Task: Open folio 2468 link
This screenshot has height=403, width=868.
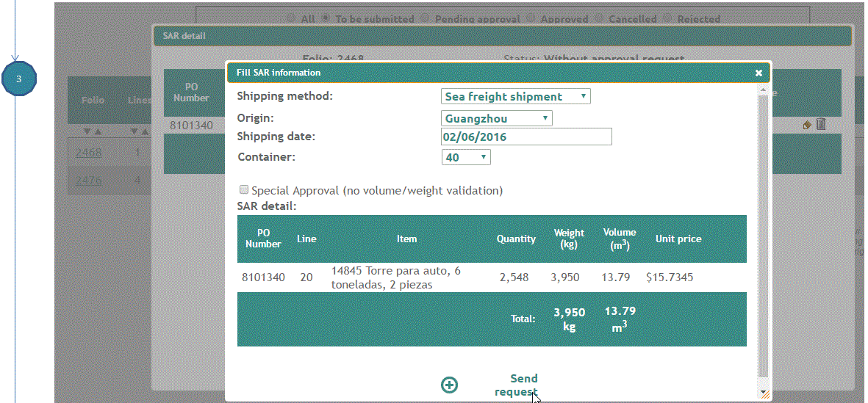Action: click(x=89, y=153)
